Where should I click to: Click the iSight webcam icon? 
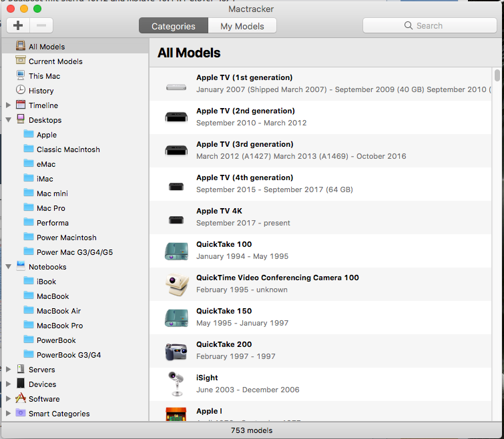tap(176, 384)
